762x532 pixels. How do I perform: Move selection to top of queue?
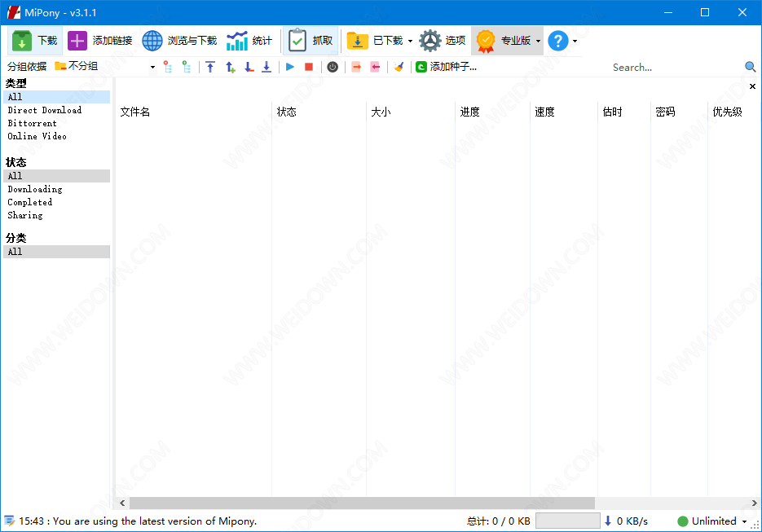point(210,67)
